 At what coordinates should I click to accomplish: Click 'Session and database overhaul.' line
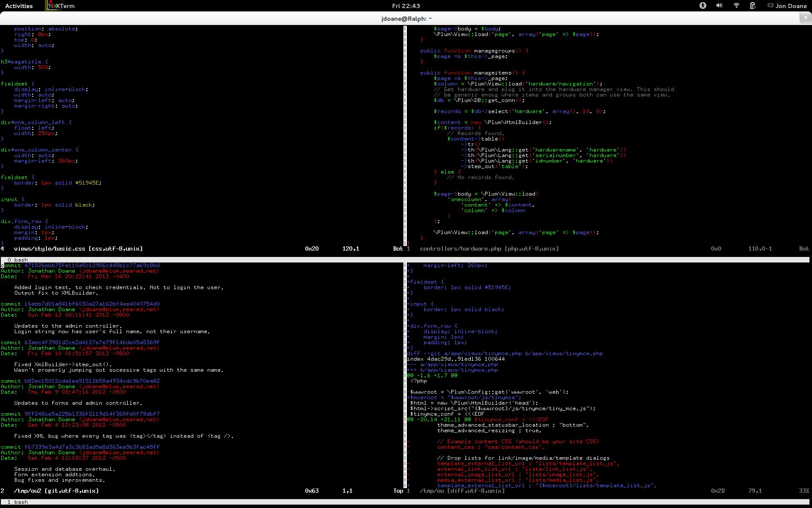65,469
